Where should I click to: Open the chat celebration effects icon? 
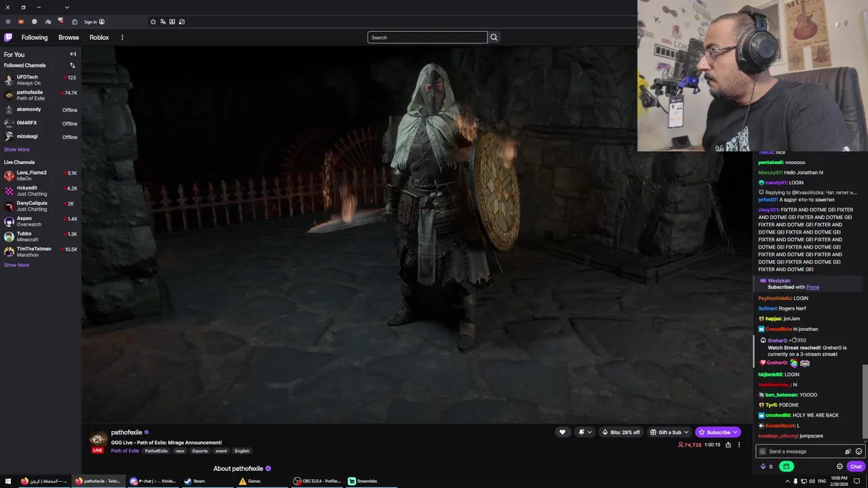point(848,451)
